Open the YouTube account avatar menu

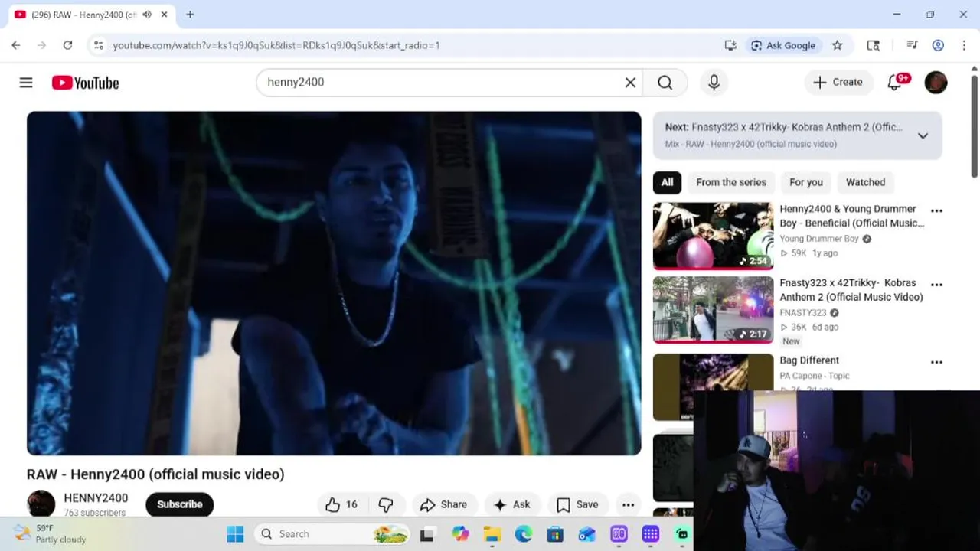coord(936,82)
